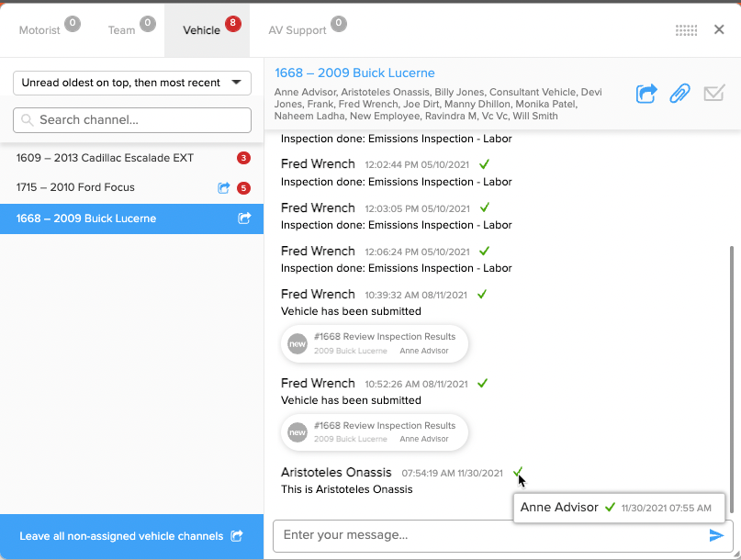The width and height of the screenshot is (741, 560).
Task: Click leave icon on 1668 Buick Lucerne row
Action: pos(244,218)
